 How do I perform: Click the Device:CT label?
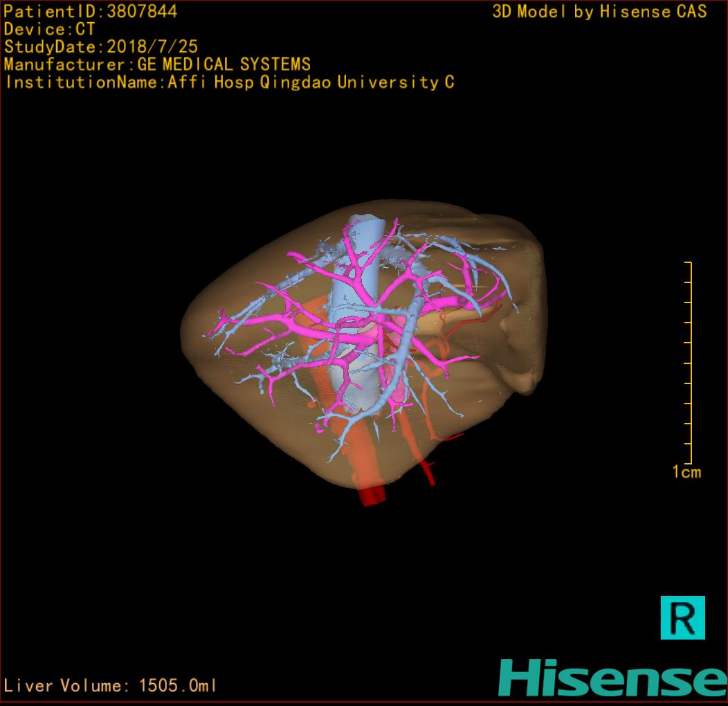[50, 30]
